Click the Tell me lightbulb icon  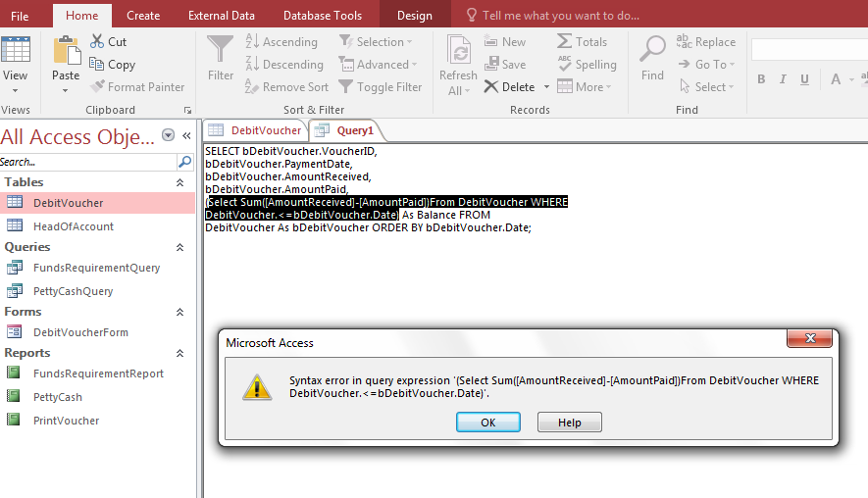pos(471,15)
